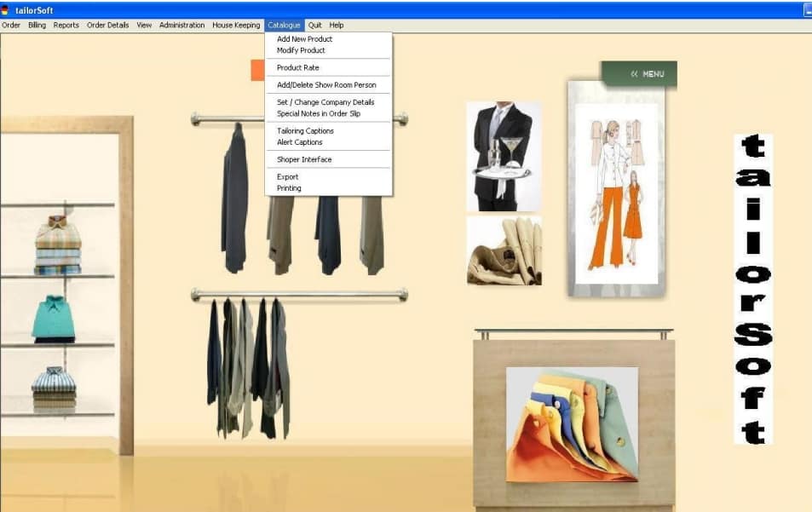Select Shoper Interface menu entry
Image resolution: width=812 pixels, height=512 pixels.
(304, 160)
